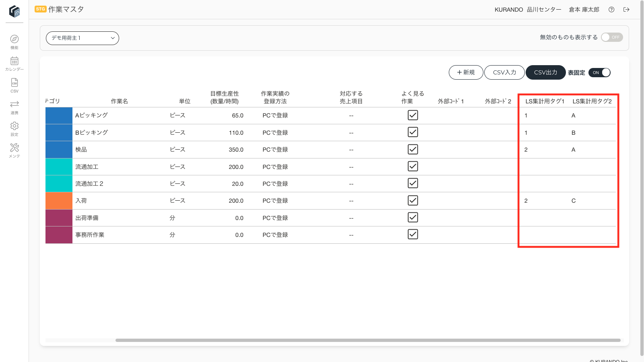Uncheck よく見る作業 for Aピッキング
The width and height of the screenshot is (644, 362).
[x=413, y=115]
